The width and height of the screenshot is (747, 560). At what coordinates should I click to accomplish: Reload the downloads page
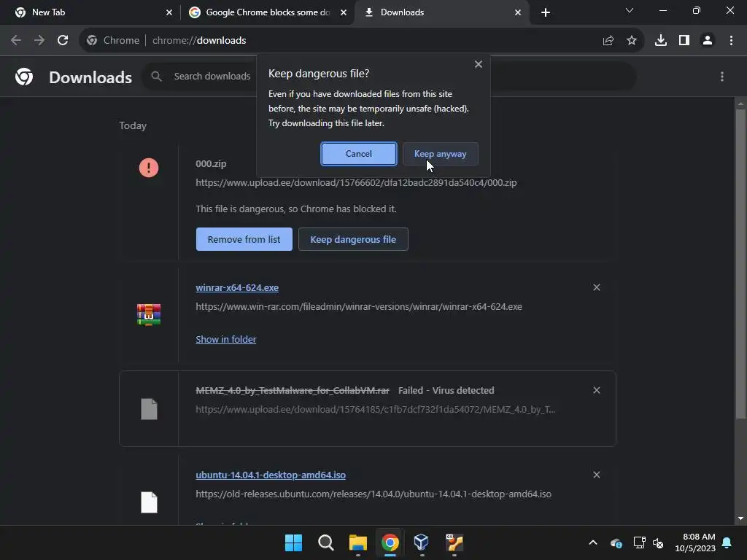63,41
